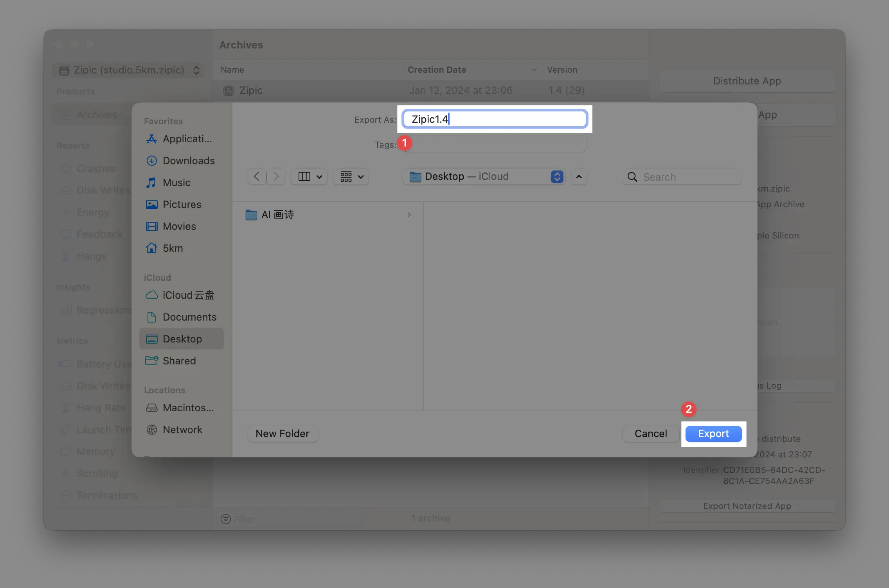
Task: Click the Shared folder icon
Action: [151, 360]
